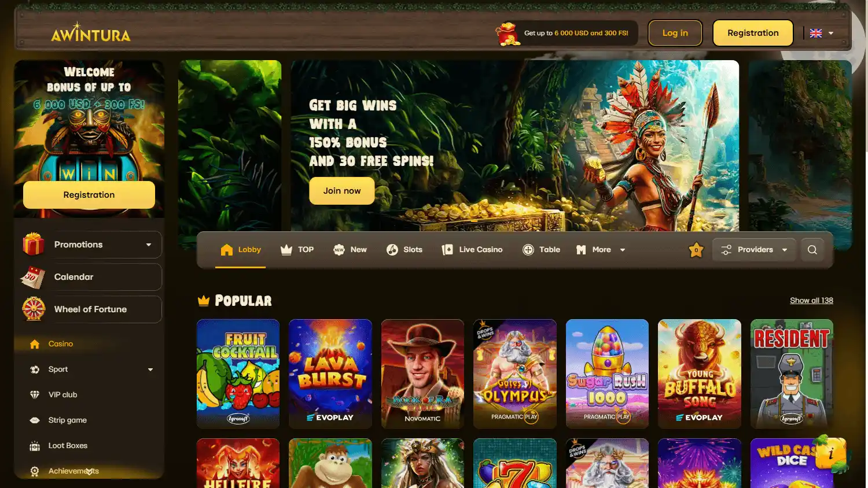Click the Awintura logo
The width and height of the screenshot is (868, 488).
[x=91, y=33]
